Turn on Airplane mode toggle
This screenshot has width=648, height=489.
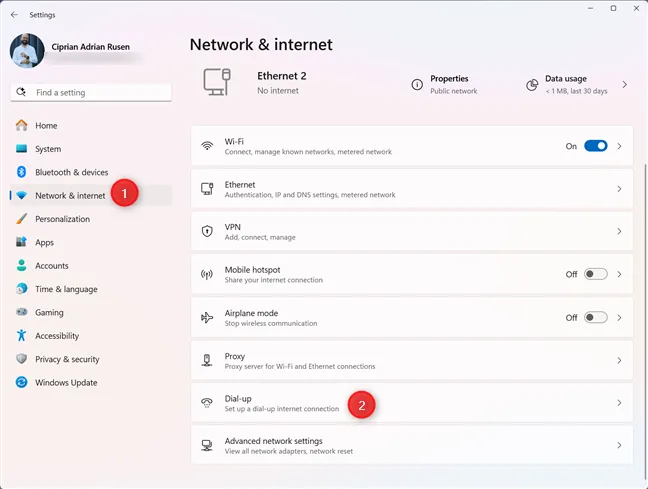pyautogui.click(x=596, y=317)
